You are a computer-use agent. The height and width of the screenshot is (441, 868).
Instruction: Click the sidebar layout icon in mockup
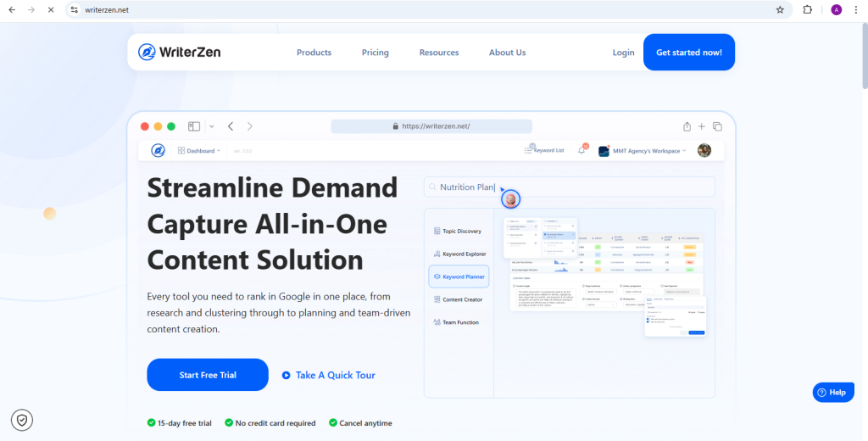(x=194, y=126)
